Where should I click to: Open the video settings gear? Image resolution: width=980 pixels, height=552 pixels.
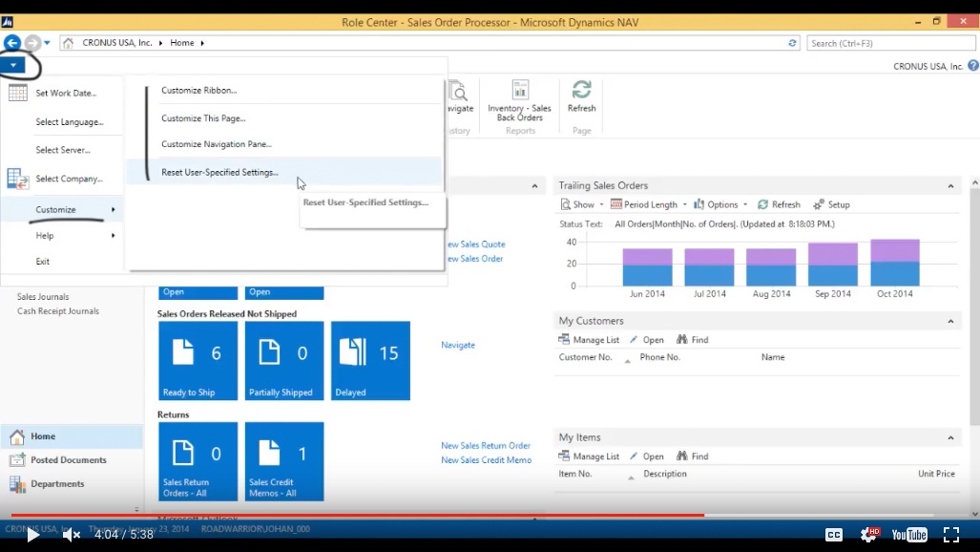point(868,535)
